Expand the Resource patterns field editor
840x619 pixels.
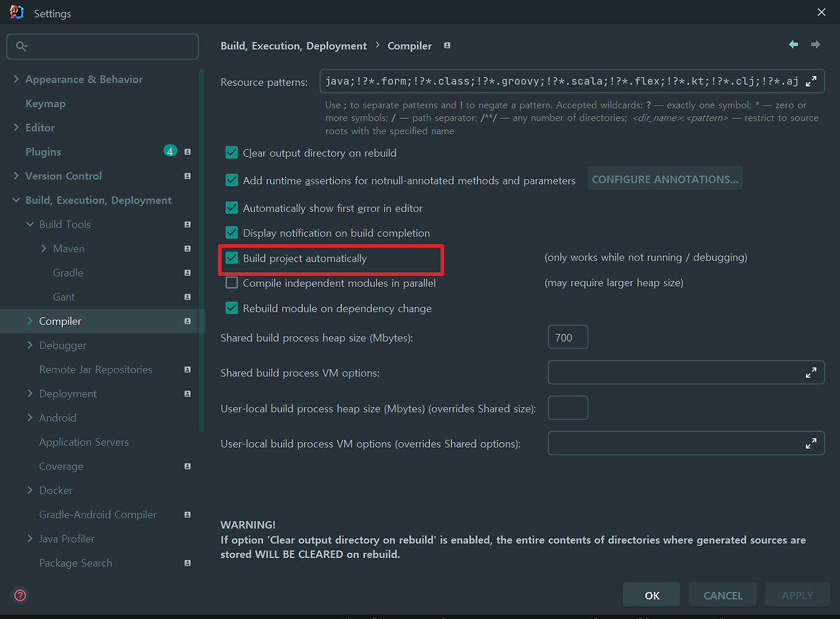click(x=812, y=81)
